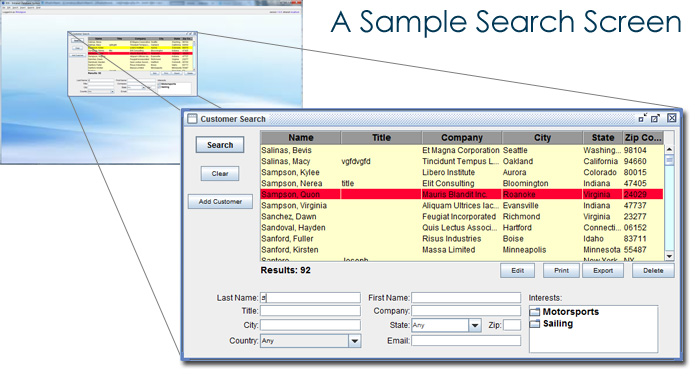The image size is (700, 381).
Task: Sort by Title column header
Action: coord(381,138)
